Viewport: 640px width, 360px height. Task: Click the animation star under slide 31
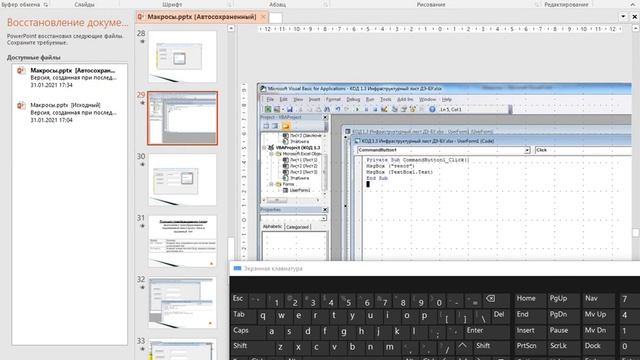coord(142,226)
